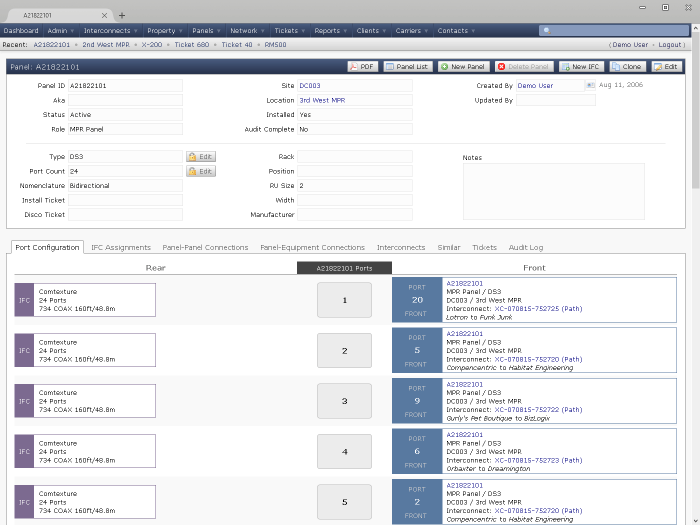
Task: Switch to the IFC Assignments tab
Action: (x=120, y=247)
